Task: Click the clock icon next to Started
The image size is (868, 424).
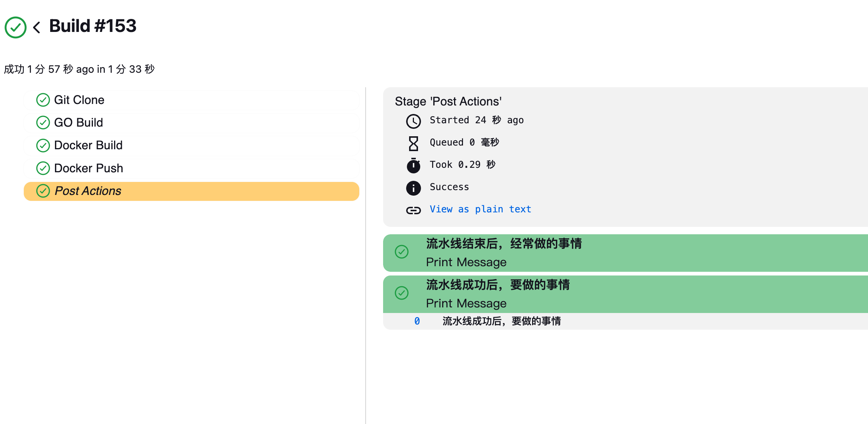Action: pyautogui.click(x=413, y=121)
